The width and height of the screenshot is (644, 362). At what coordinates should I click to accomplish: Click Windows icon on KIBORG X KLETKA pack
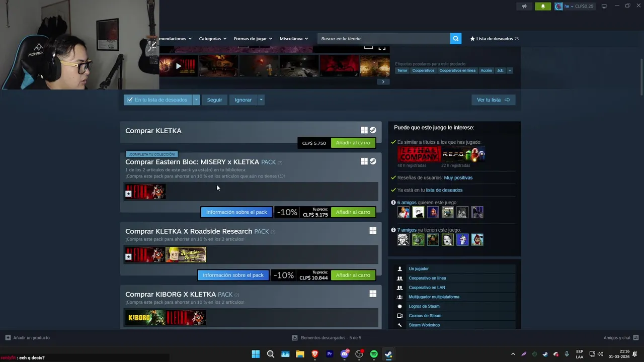(373, 294)
